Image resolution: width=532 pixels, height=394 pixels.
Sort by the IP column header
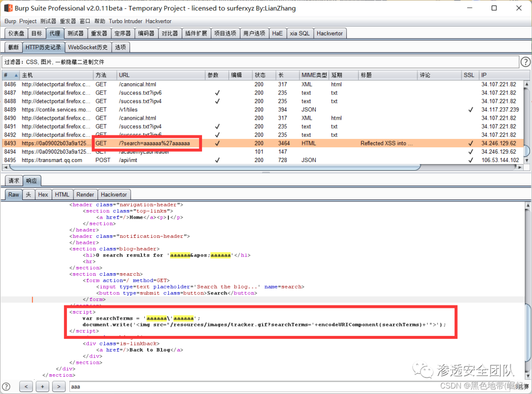(x=501, y=75)
